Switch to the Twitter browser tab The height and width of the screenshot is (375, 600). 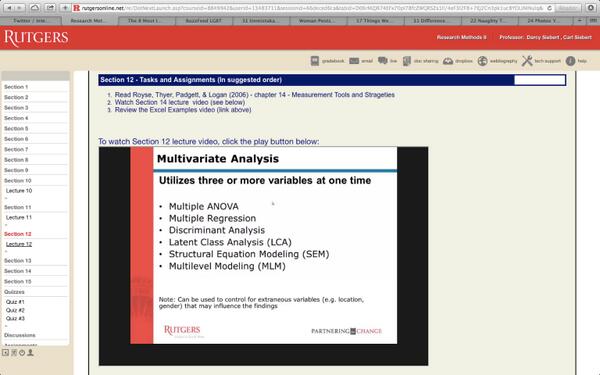31,21
